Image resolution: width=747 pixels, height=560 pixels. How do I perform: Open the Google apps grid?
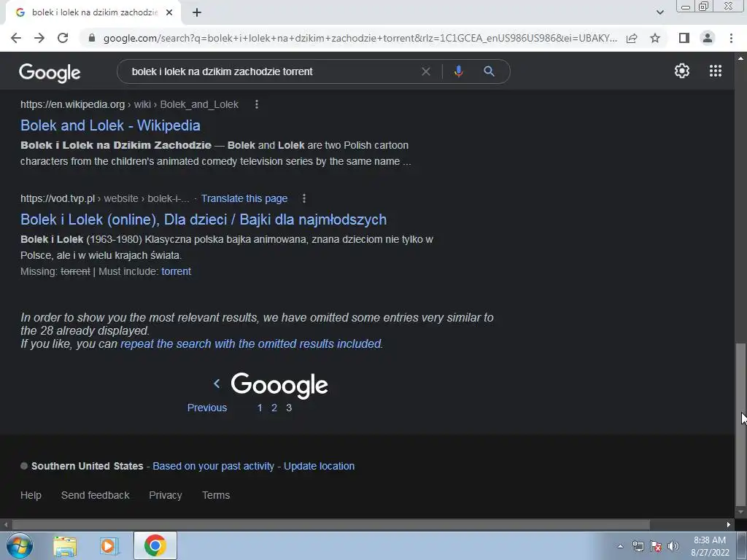click(716, 71)
